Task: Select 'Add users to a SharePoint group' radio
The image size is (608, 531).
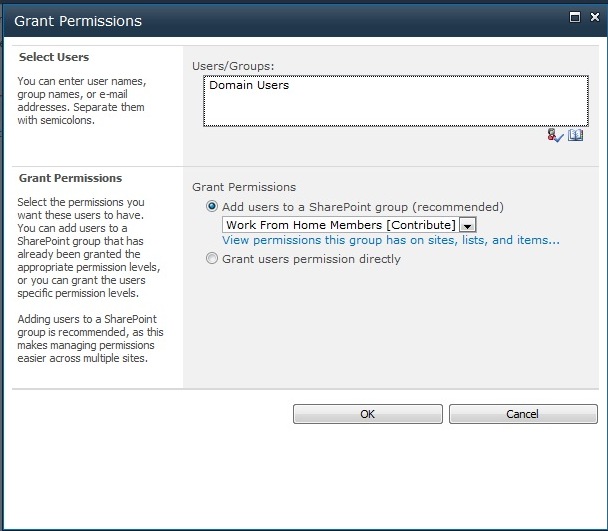Action: (x=212, y=206)
